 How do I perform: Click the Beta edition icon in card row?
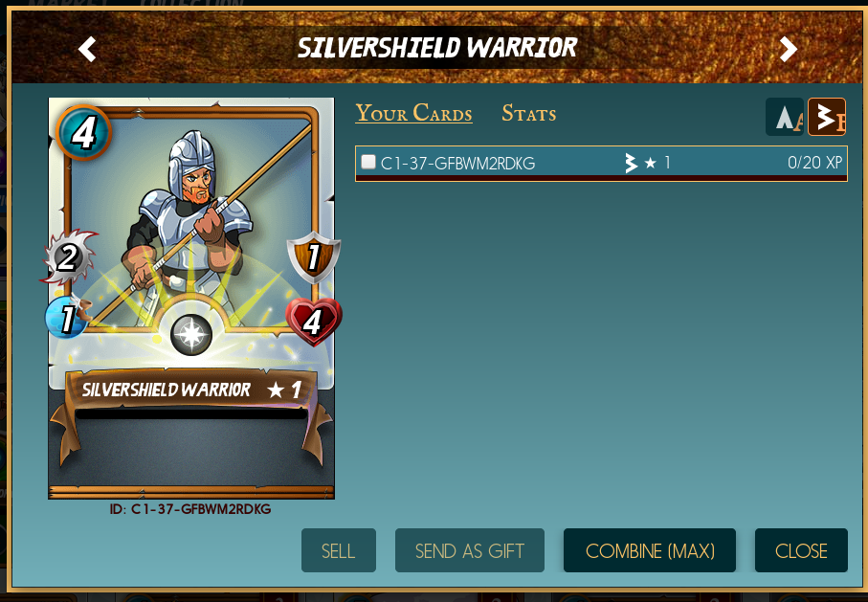pos(631,163)
